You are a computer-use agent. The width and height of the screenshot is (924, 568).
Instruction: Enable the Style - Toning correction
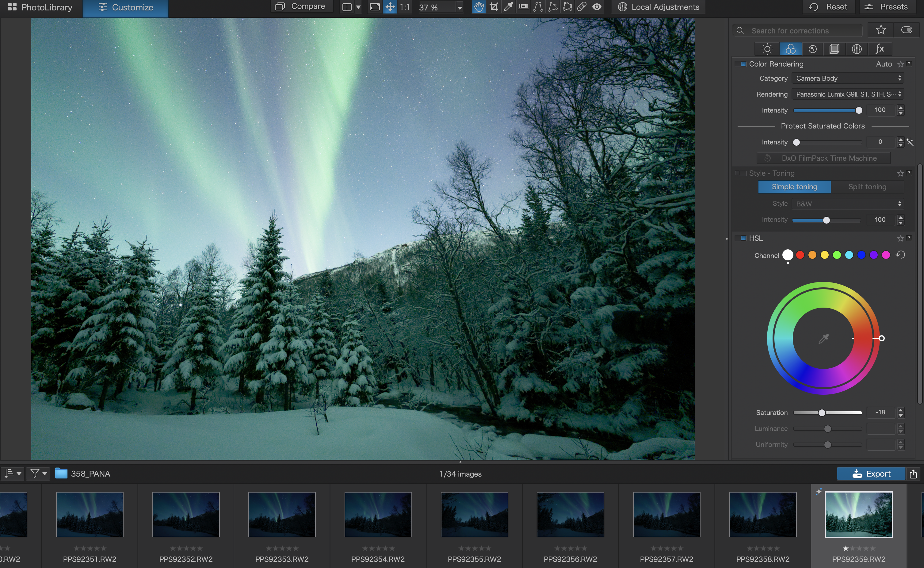coord(741,173)
